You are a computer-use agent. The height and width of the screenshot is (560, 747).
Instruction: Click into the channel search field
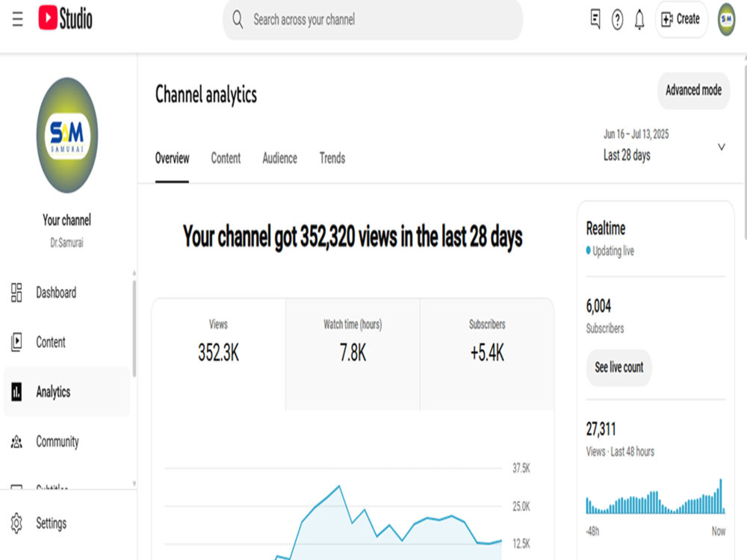point(373,19)
